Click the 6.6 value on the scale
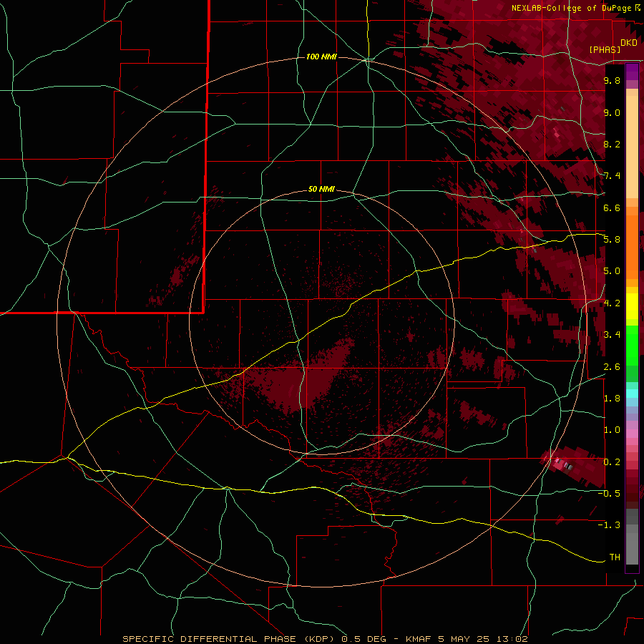This screenshot has height=644, width=644. [x=612, y=208]
